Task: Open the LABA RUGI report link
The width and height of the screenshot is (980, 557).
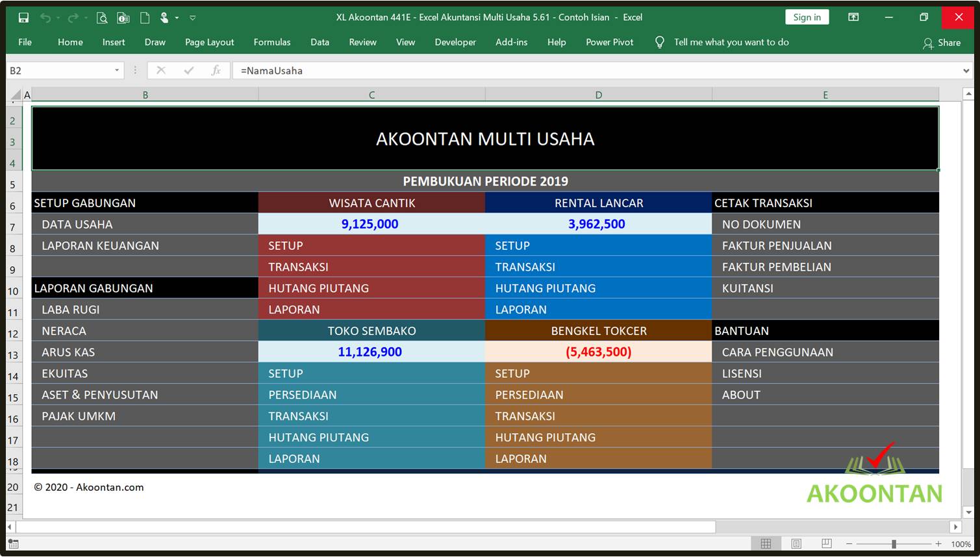Action: pyautogui.click(x=71, y=310)
